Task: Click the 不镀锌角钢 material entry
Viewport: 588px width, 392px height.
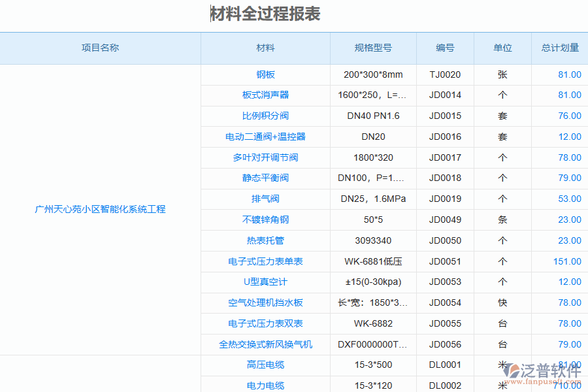Action: coord(264,220)
